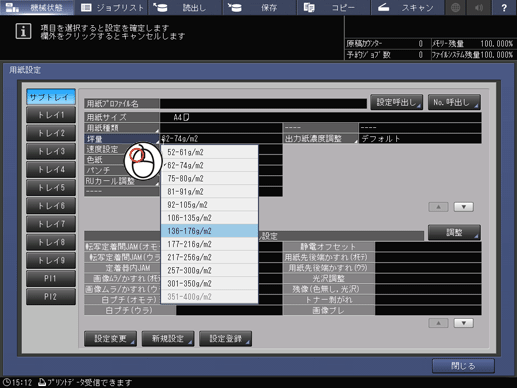Select トレイ3
The height and width of the screenshot is (388, 517).
(51, 151)
